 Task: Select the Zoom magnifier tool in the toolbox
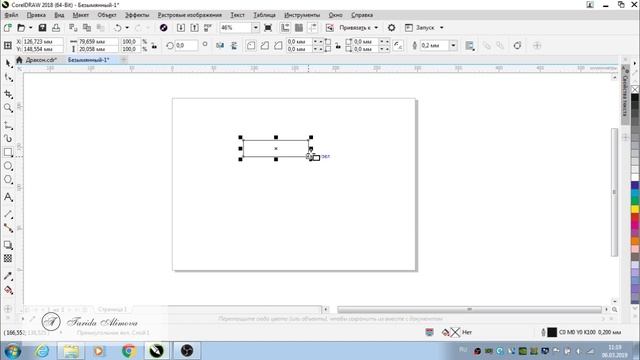(8, 108)
